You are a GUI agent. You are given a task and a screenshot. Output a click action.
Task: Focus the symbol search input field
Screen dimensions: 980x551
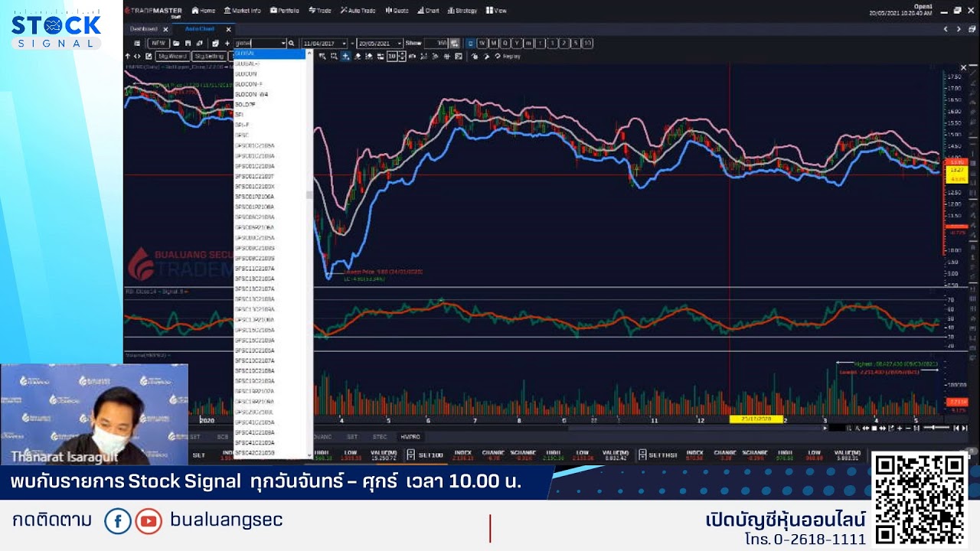[257, 44]
